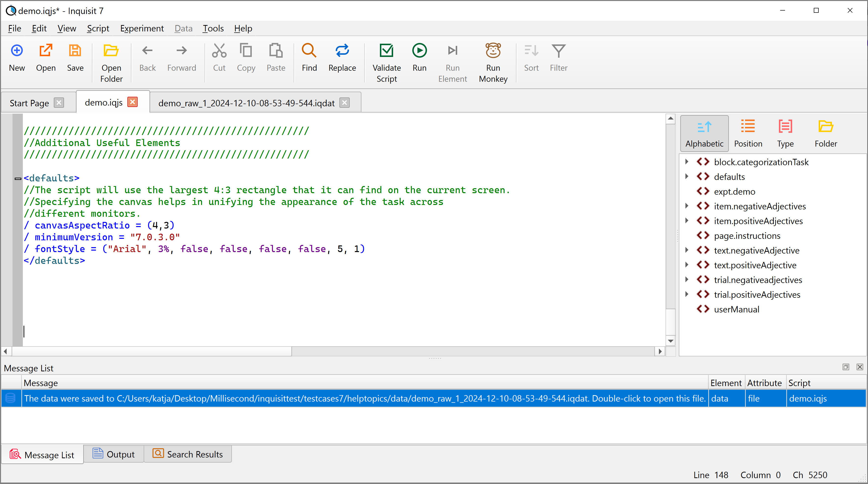Click the Message column header
The width and height of the screenshot is (868, 484).
pyautogui.click(x=365, y=383)
